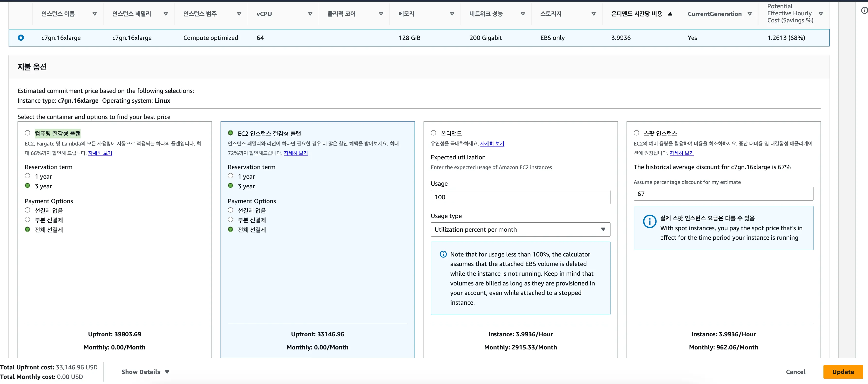Click the Update button
The image size is (868, 384).
click(843, 372)
